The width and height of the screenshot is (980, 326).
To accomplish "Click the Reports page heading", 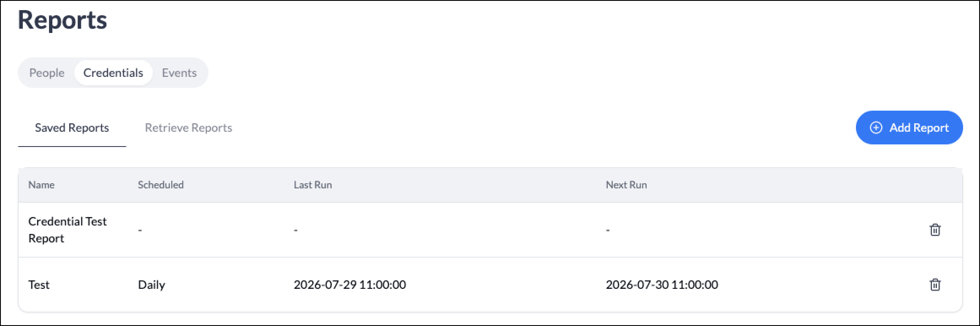I will click(x=62, y=20).
